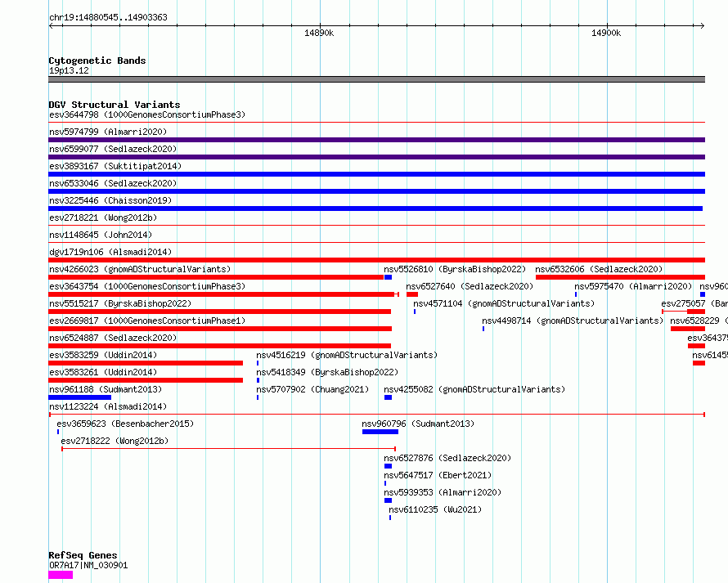This screenshot has width=728, height=583.
Task: Select nsv6110235 (Wu2021) label
Action: (x=435, y=509)
